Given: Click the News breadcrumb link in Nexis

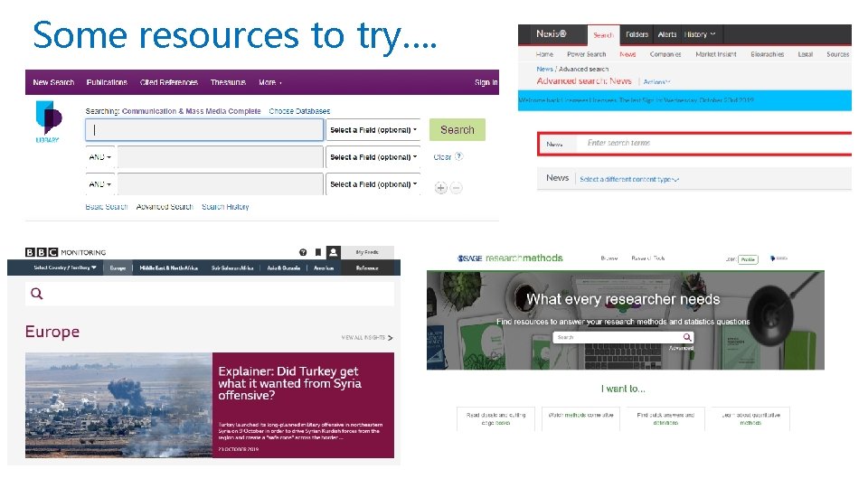Looking at the screenshot, I should [x=544, y=70].
